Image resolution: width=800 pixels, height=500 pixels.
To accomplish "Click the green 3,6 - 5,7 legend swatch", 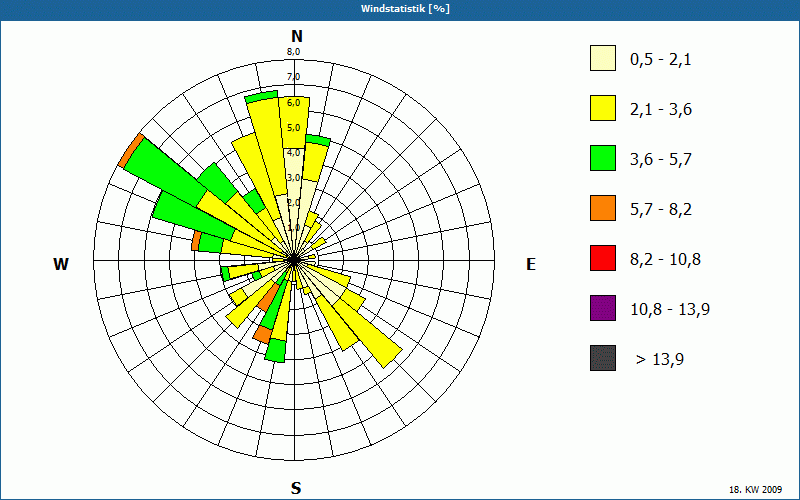I will [x=603, y=158].
